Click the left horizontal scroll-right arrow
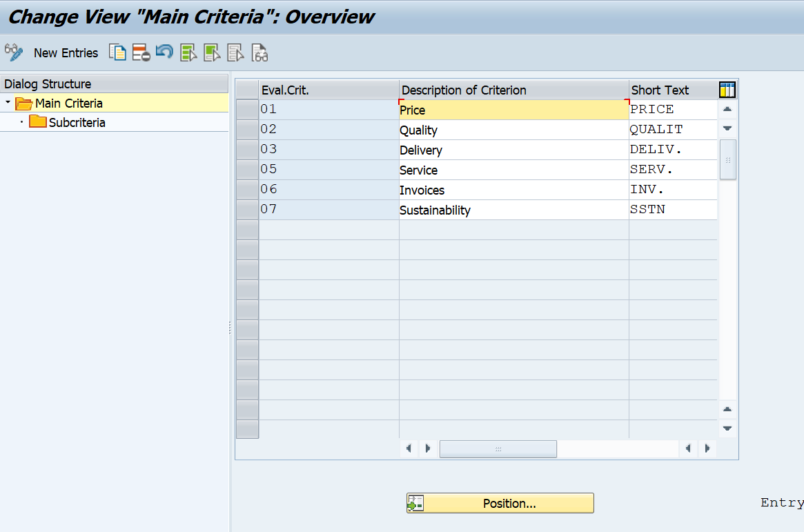Viewport: 804px width, 532px height. (x=428, y=449)
